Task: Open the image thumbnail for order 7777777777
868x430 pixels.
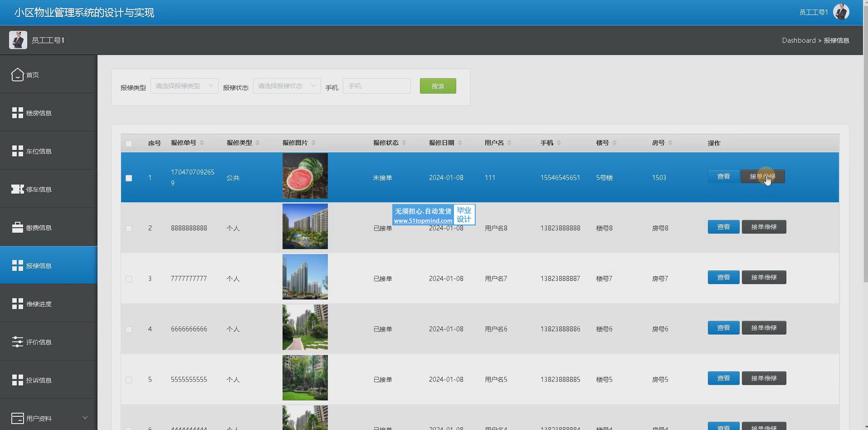Action: coord(305,277)
